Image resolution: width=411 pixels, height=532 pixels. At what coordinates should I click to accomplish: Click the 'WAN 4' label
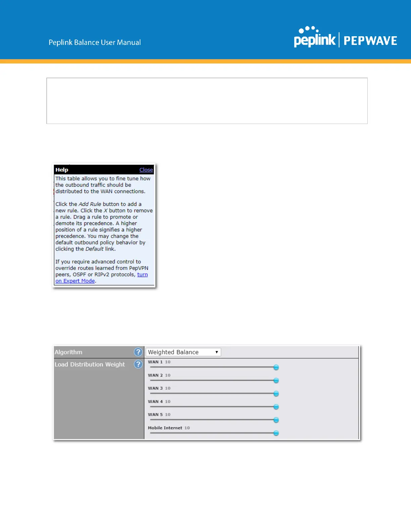[x=155, y=402]
